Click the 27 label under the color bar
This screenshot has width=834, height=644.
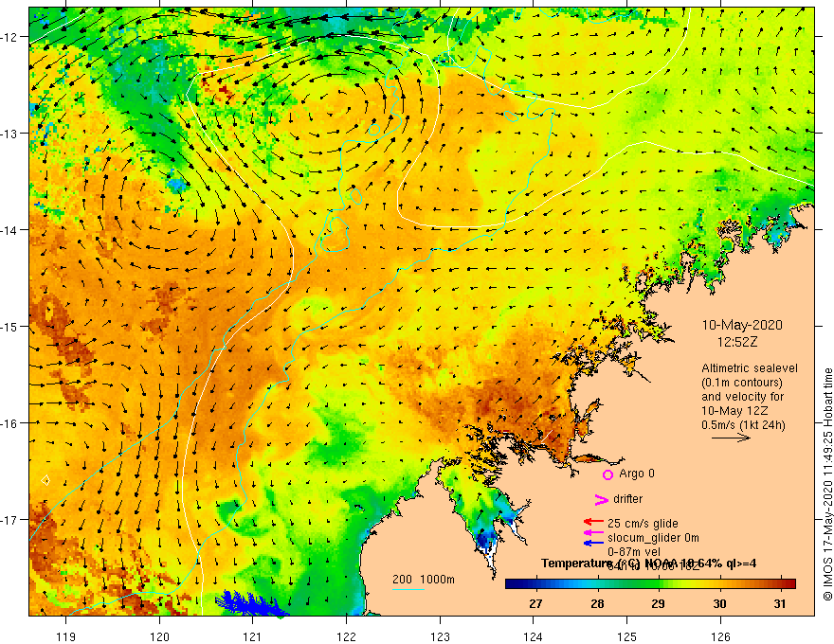tap(535, 603)
